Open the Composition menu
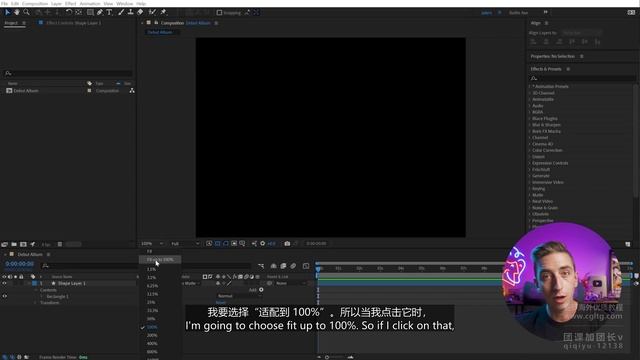 pos(35,3)
